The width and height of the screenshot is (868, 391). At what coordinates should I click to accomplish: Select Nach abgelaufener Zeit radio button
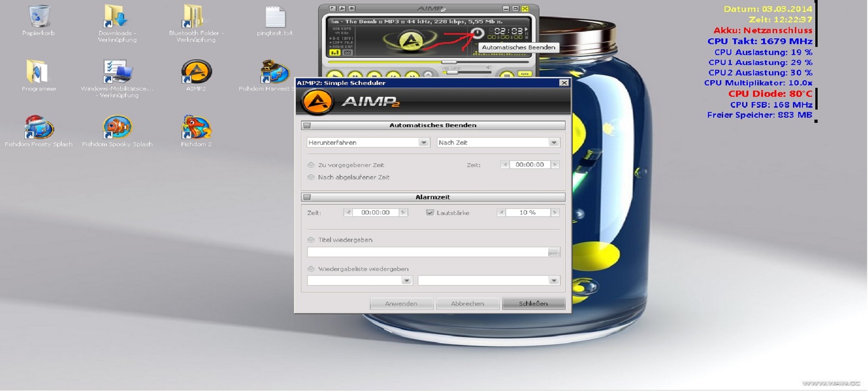click(311, 177)
